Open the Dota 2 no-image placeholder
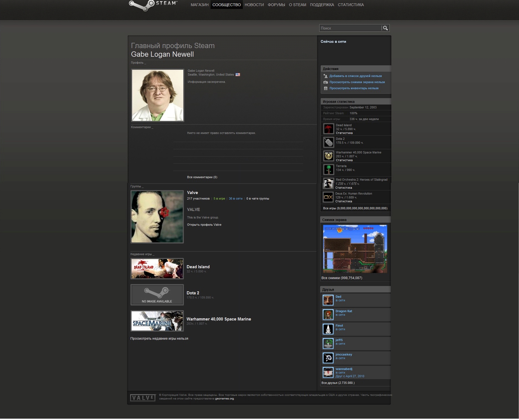 click(157, 295)
